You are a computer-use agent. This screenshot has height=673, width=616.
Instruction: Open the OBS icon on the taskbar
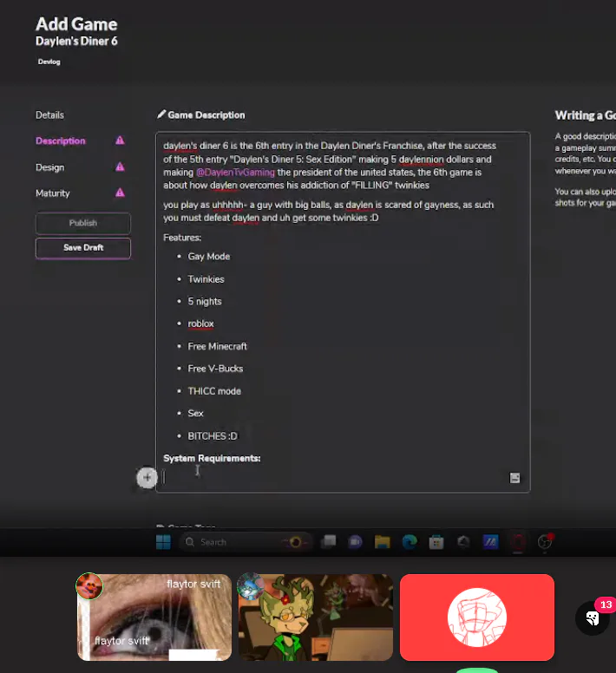click(x=545, y=542)
